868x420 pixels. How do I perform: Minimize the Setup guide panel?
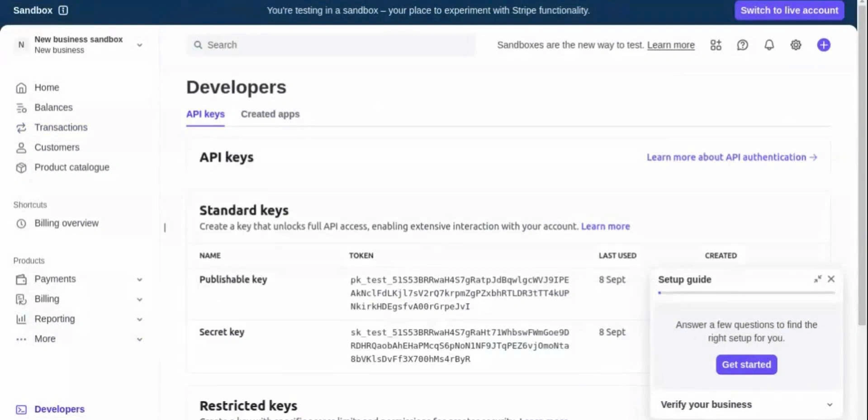[817, 279]
